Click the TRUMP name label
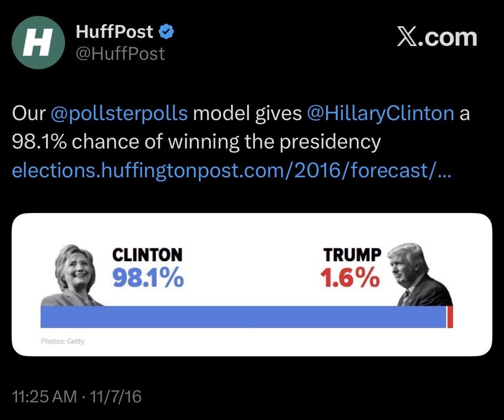Screen dimensions: 504x420 tap(352, 255)
